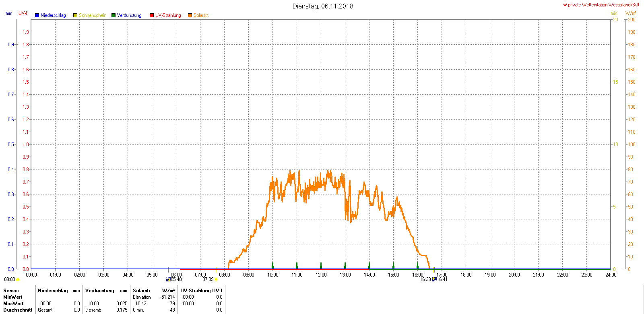The height and width of the screenshot is (314, 644).
Task: Select the Solarstr. legend label
Action: tap(201, 15)
